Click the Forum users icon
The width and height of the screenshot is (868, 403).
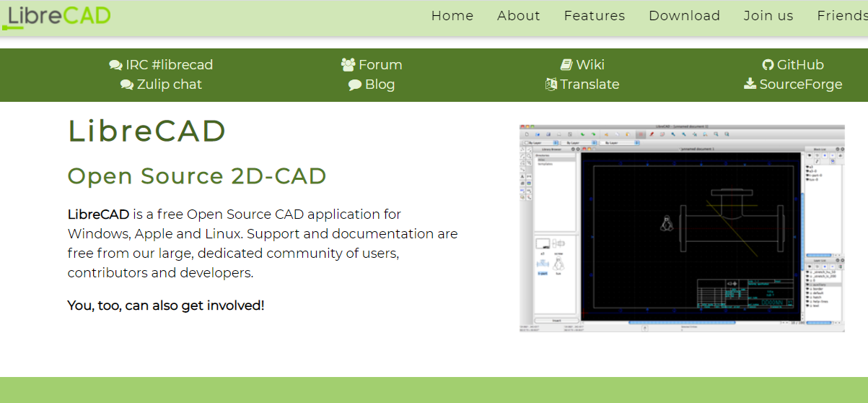click(x=348, y=65)
